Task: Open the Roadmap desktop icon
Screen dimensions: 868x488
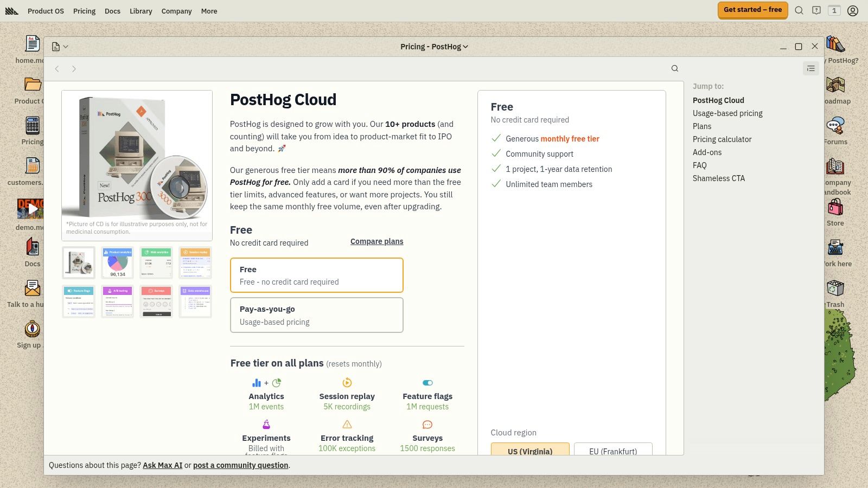Action: (x=835, y=90)
